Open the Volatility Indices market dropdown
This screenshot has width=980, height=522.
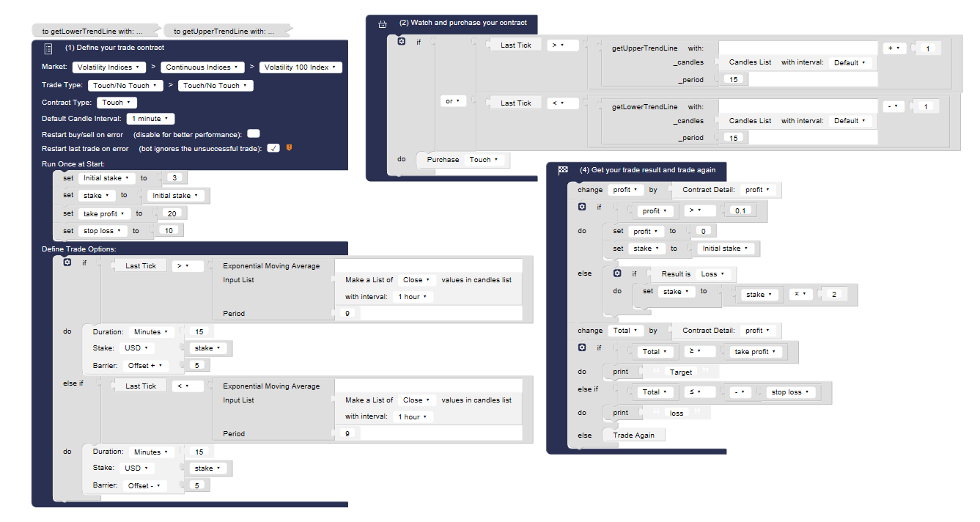point(108,67)
